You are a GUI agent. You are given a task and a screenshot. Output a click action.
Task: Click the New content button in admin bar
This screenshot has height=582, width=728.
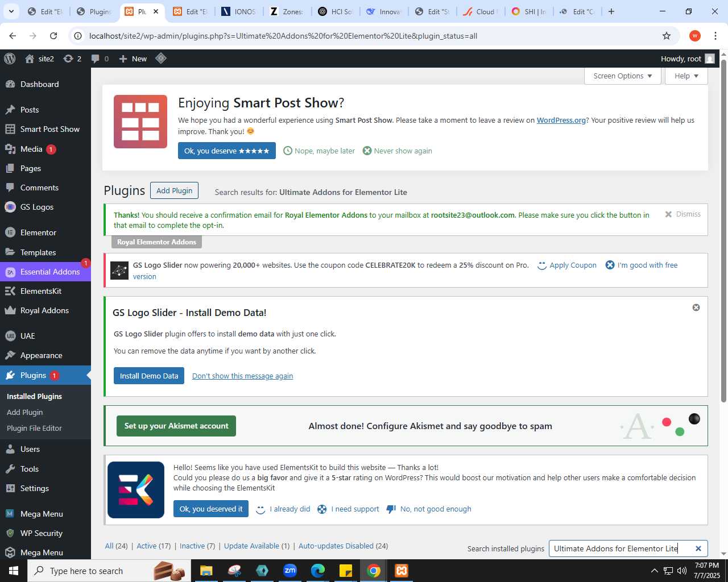(133, 59)
